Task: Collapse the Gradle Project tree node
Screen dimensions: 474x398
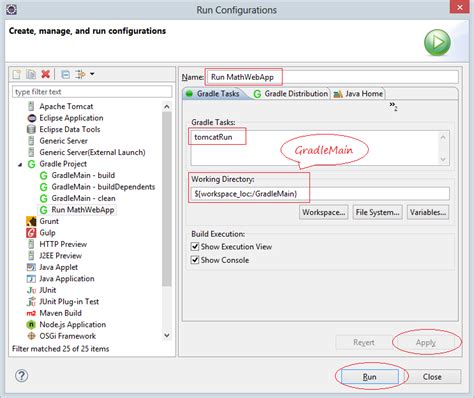Action: click(20, 164)
